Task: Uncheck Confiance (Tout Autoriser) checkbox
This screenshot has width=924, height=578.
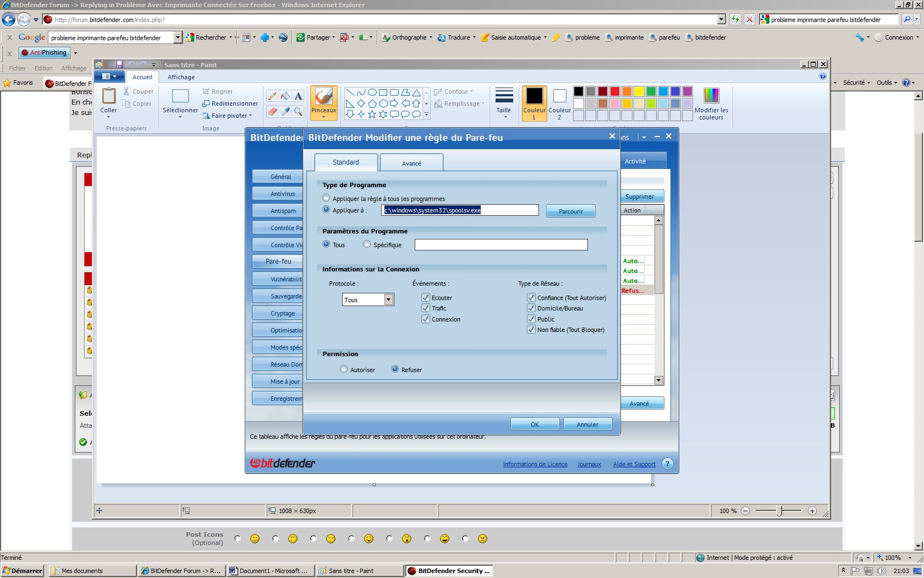Action: click(x=531, y=297)
